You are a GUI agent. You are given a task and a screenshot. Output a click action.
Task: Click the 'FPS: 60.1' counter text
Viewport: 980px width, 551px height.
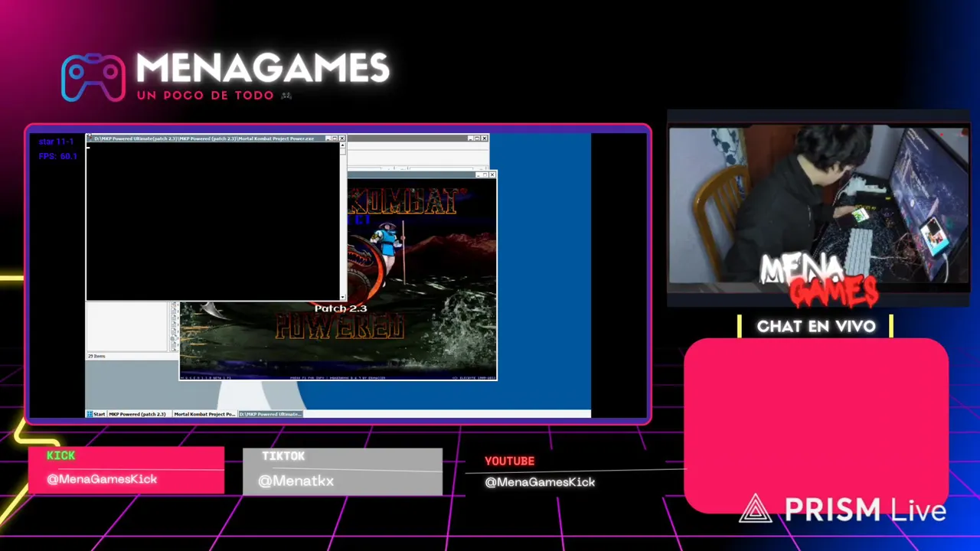coord(58,156)
